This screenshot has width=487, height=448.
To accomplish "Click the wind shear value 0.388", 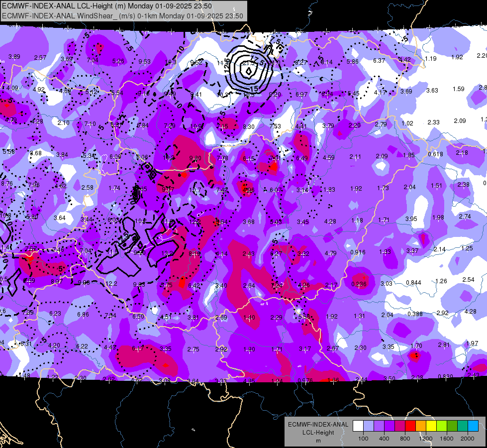I will point(415,314).
